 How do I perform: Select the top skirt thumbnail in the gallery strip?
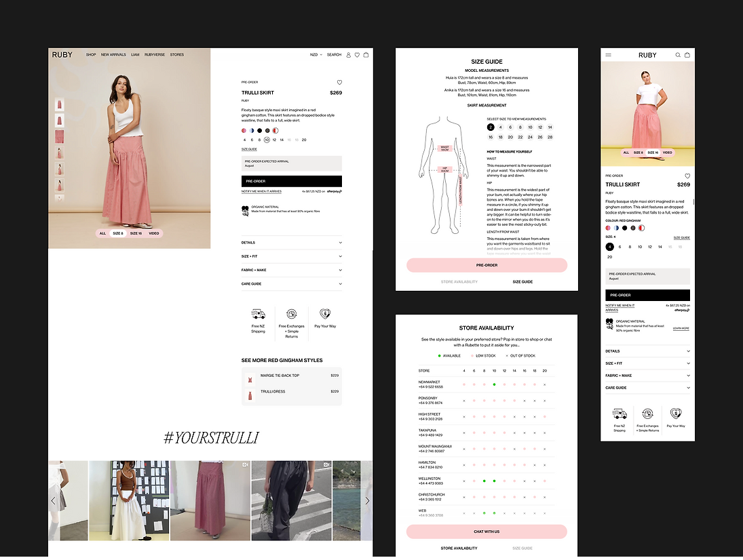60,104
